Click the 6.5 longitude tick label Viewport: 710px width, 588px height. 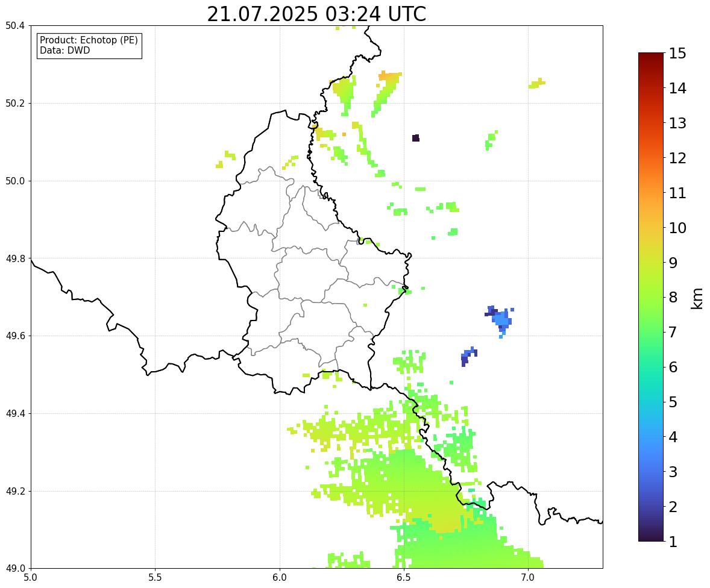[x=403, y=578]
